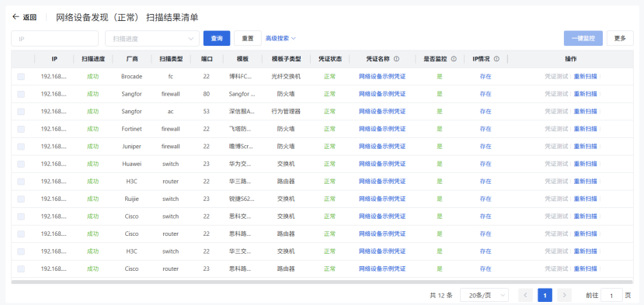This screenshot has height=305, width=644.
Task: Go to previous page arrow
Action: pyautogui.click(x=525, y=295)
